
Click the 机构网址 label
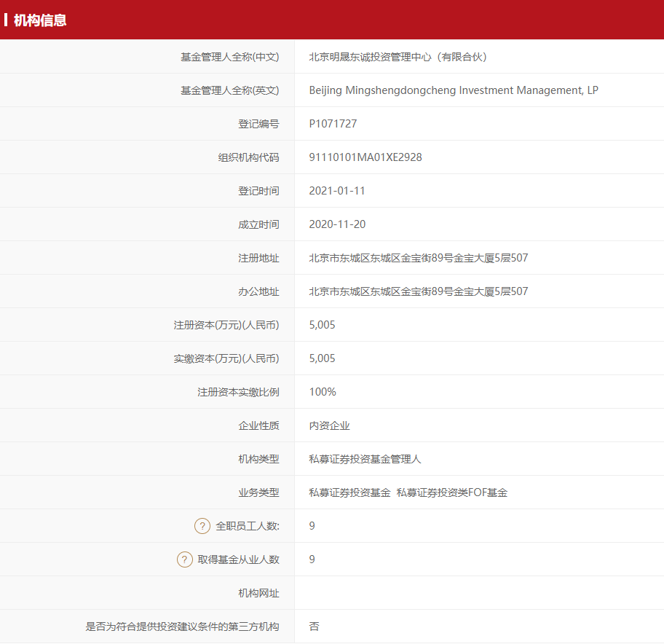[258, 593]
